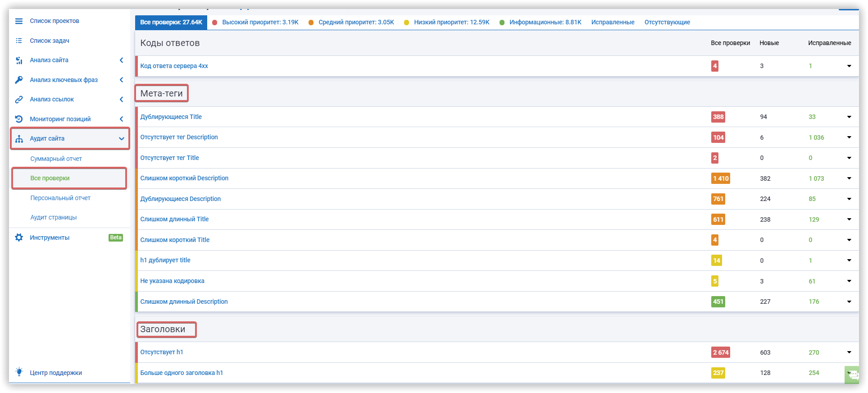Click the red 388 count badge
Viewport: 868px width, 393px height.
click(x=718, y=117)
